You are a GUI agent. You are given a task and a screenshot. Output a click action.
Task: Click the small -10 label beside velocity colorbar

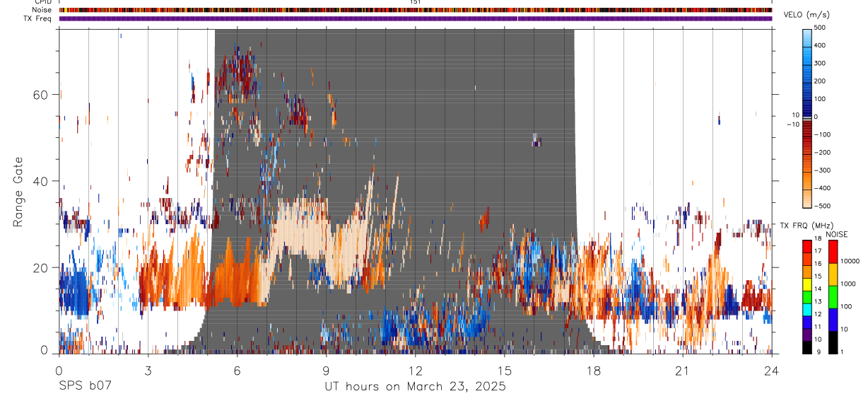pyautogui.click(x=792, y=124)
